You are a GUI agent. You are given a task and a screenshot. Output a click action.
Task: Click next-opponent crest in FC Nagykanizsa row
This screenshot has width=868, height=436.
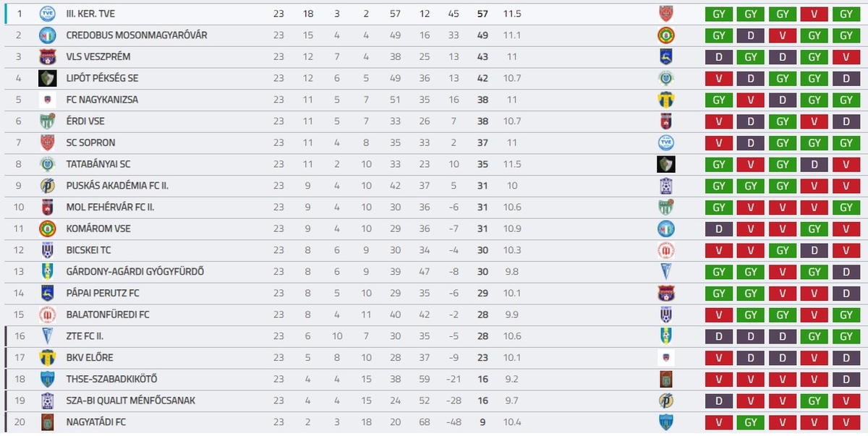point(665,100)
